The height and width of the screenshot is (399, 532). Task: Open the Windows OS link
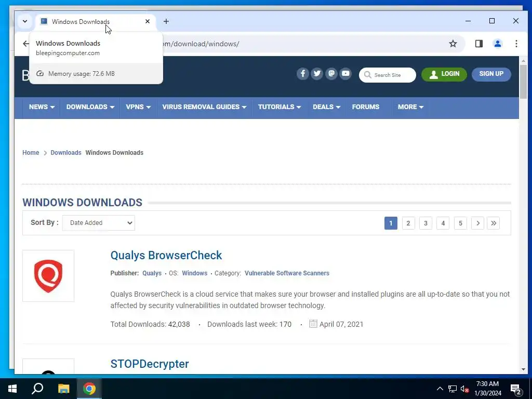pos(194,273)
